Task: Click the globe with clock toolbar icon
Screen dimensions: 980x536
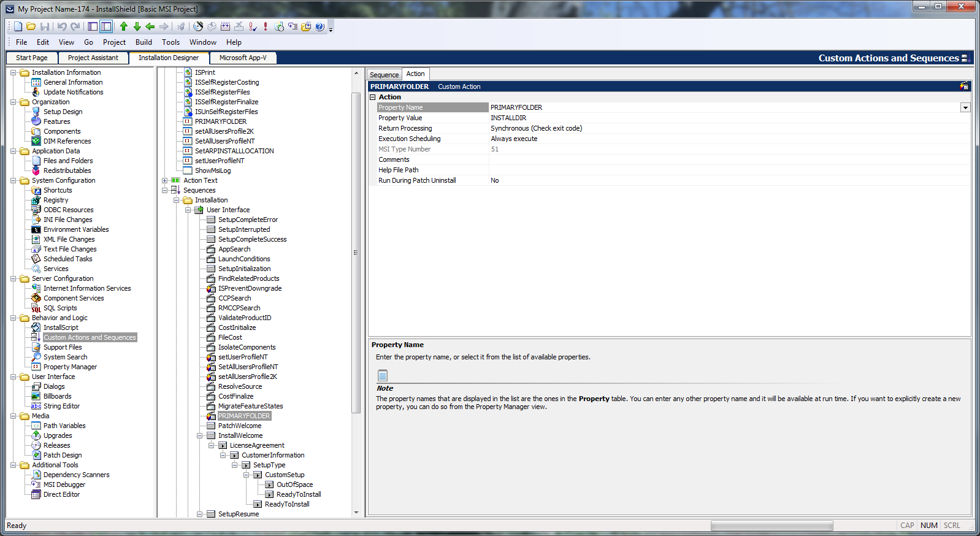Action: [279, 26]
